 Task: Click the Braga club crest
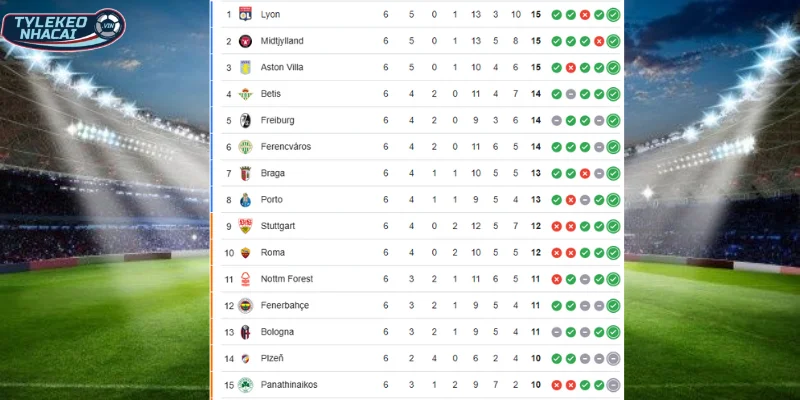click(244, 173)
